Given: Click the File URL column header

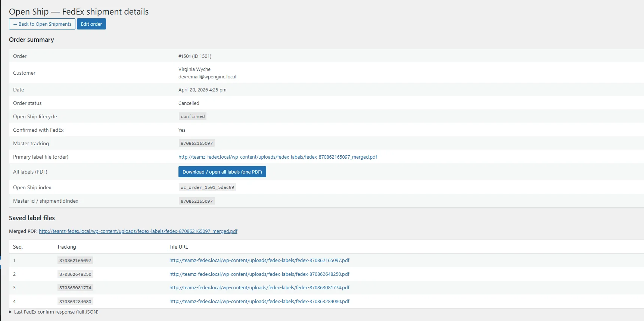Looking at the screenshot, I should point(178,247).
